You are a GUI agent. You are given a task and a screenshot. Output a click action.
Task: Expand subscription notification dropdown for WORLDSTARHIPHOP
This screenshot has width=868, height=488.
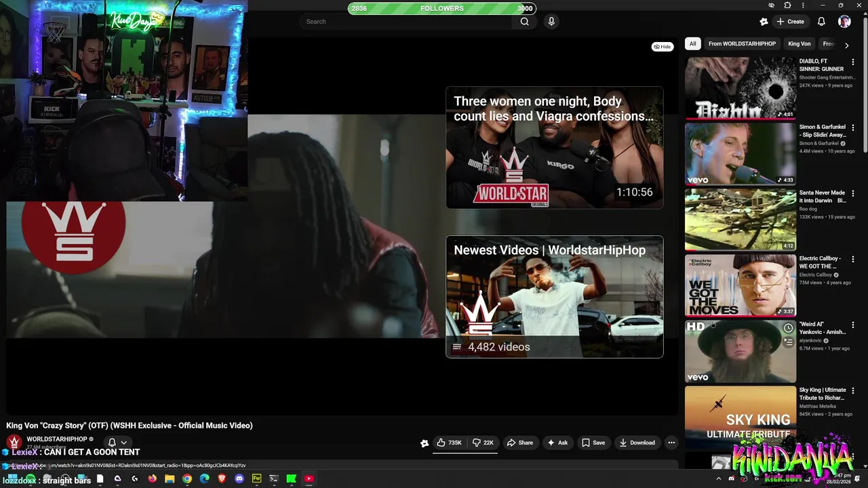click(x=123, y=443)
